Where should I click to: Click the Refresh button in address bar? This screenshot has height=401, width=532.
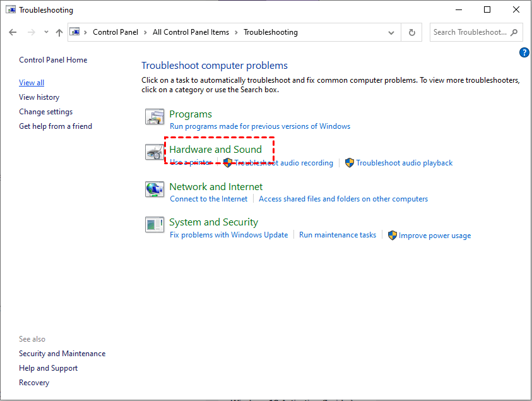coord(412,32)
